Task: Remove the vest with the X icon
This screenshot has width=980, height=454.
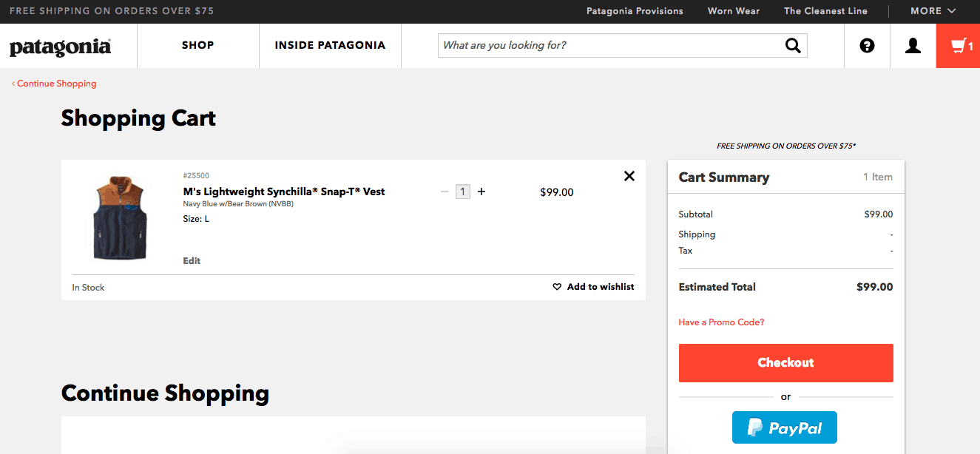Action: click(x=629, y=176)
